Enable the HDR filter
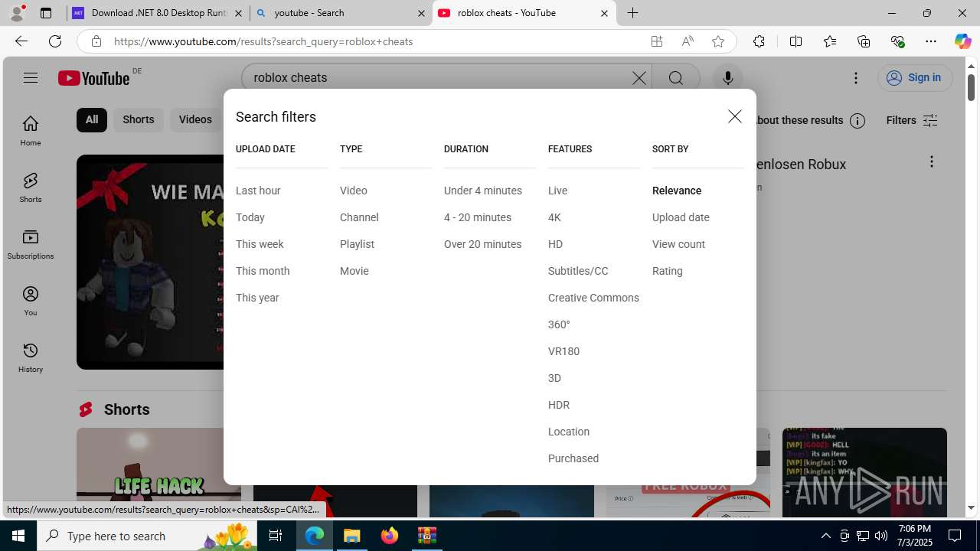The image size is (980, 551). click(559, 405)
